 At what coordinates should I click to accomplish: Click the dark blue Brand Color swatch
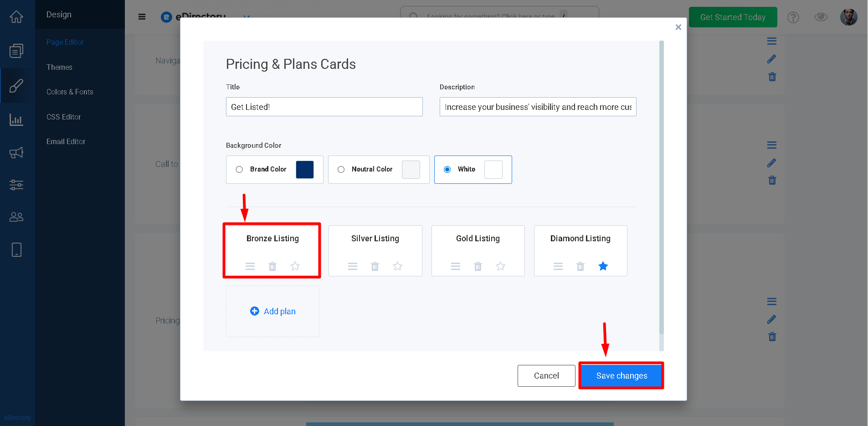[305, 170]
